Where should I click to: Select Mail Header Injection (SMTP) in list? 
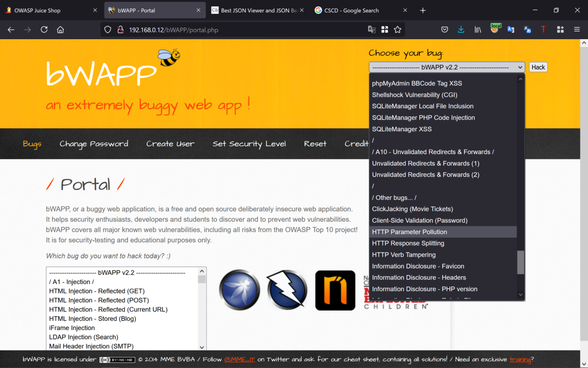click(x=122, y=346)
